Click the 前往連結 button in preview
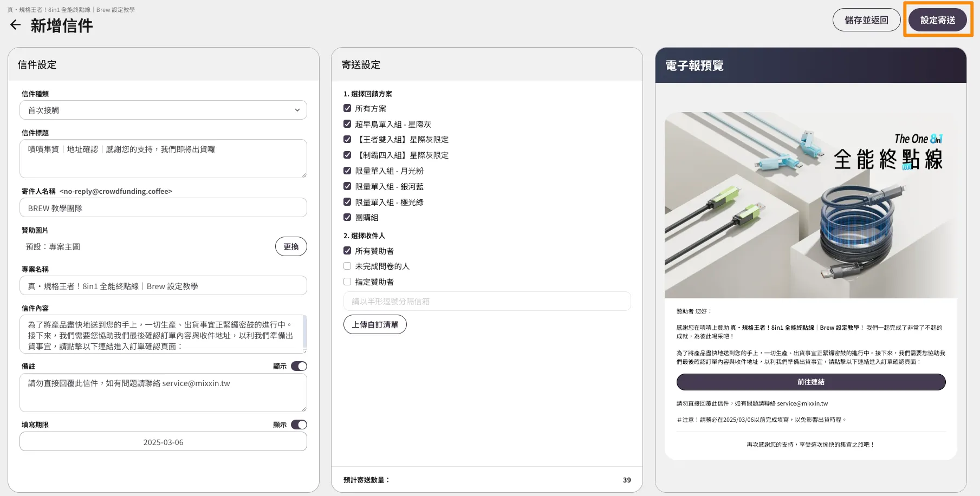The image size is (980, 496). pyautogui.click(x=810, y=382)
